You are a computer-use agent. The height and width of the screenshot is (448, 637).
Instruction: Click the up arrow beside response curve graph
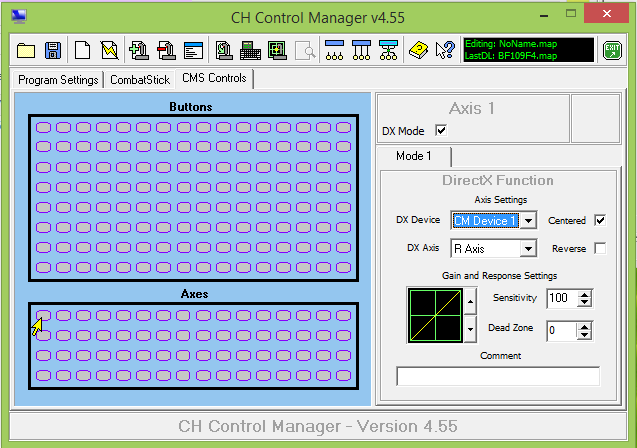tap(470, 301)
